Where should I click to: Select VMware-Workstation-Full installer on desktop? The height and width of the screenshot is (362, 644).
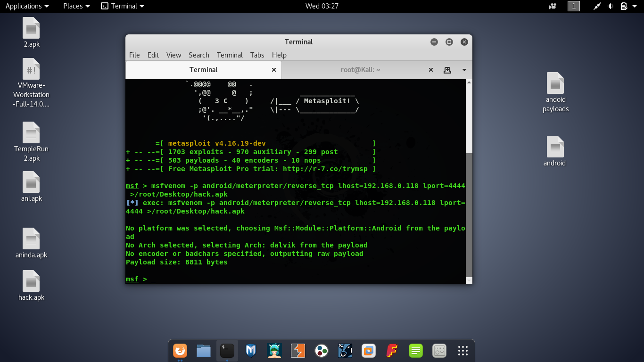32,83
